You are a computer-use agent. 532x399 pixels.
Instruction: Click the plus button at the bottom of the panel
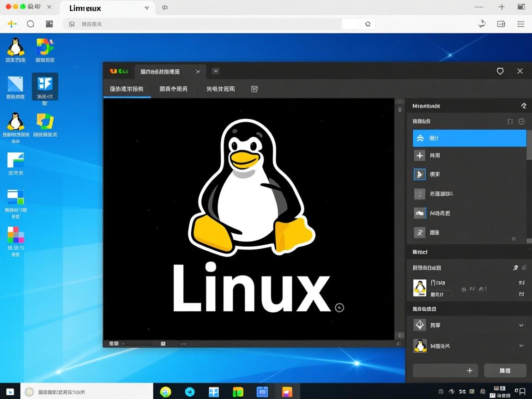pyautogui.click(x=469, y=370)
